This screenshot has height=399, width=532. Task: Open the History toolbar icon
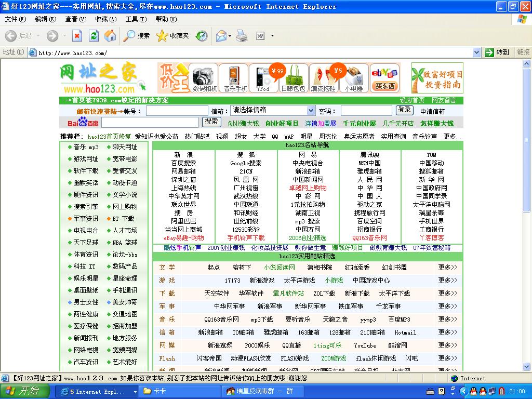(x=202, y=36)
